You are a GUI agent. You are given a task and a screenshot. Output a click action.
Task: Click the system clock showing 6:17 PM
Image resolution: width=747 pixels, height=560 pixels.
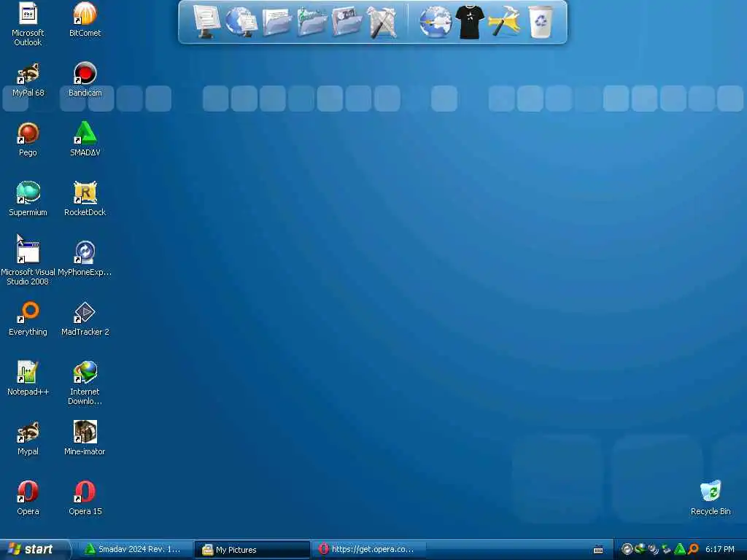pos(720,549)
